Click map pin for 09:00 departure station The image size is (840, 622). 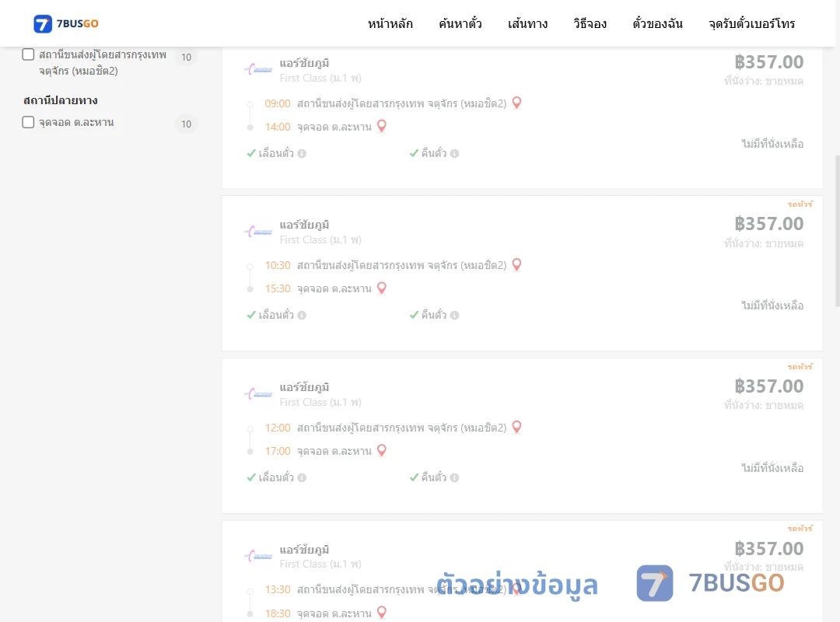[x=516, y=103]
